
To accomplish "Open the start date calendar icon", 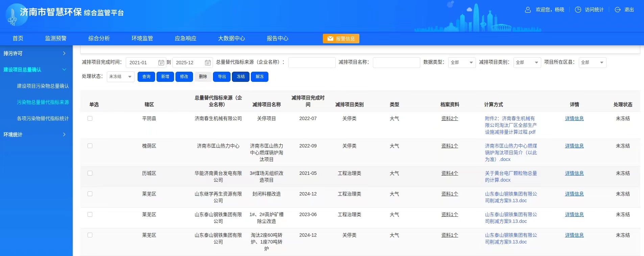I will pyautogui.click(x=161, y=63).
